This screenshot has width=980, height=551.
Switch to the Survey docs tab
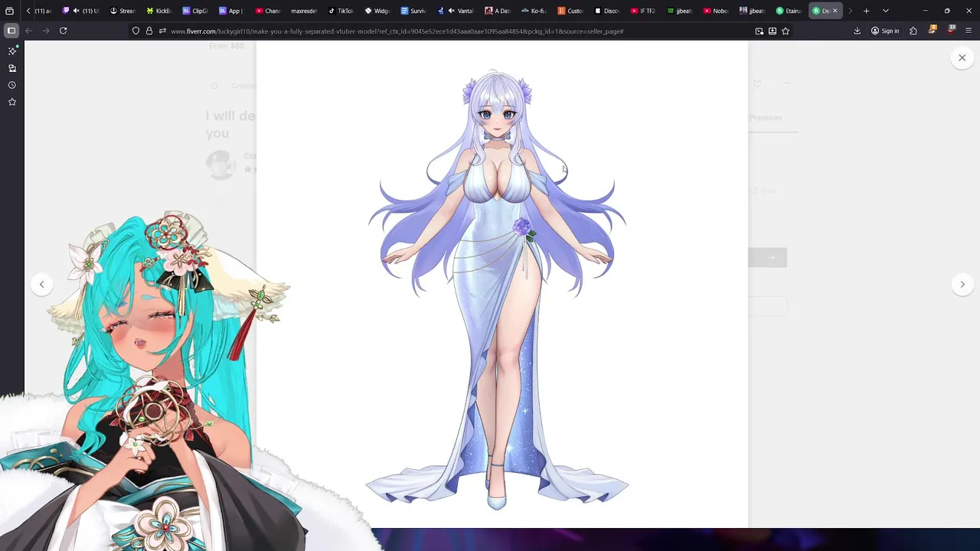[413, 11]
